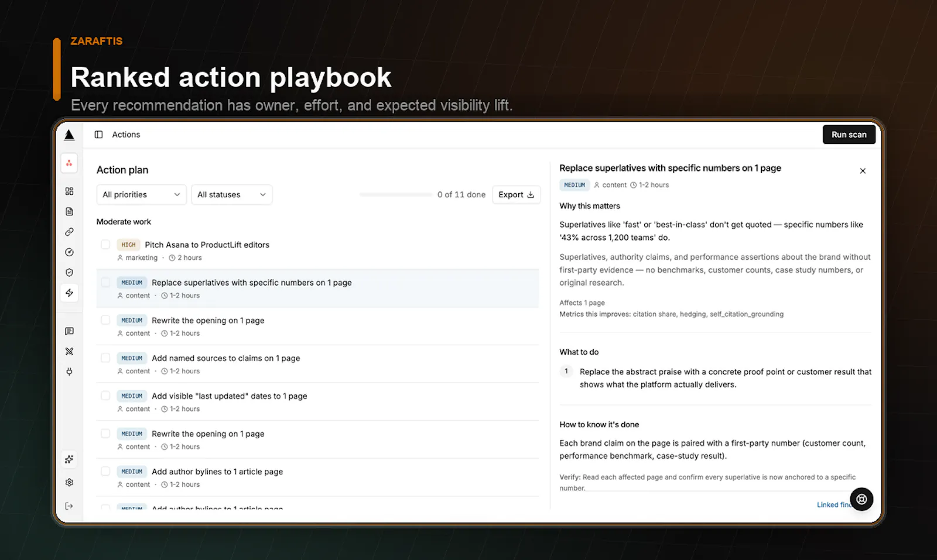
Task: Click the sparkles icon near the sidebar bottom
Action: 69,459
